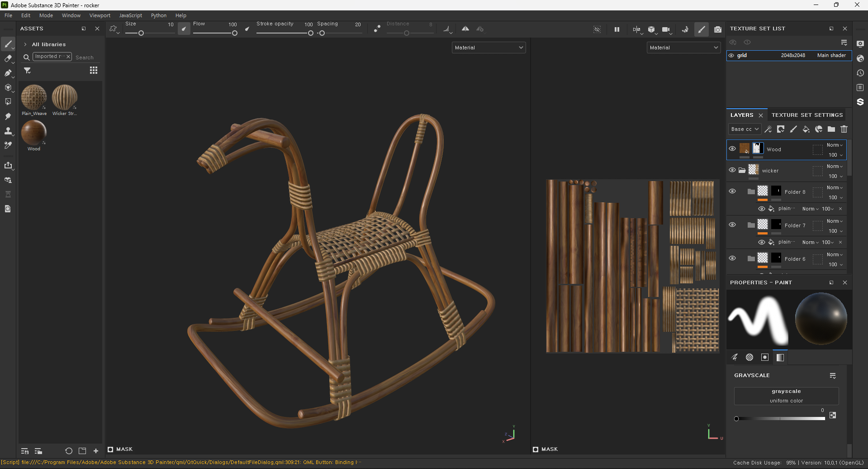
Task: Toggle visibility of the grid texture set
Action: tap(731, 55)
